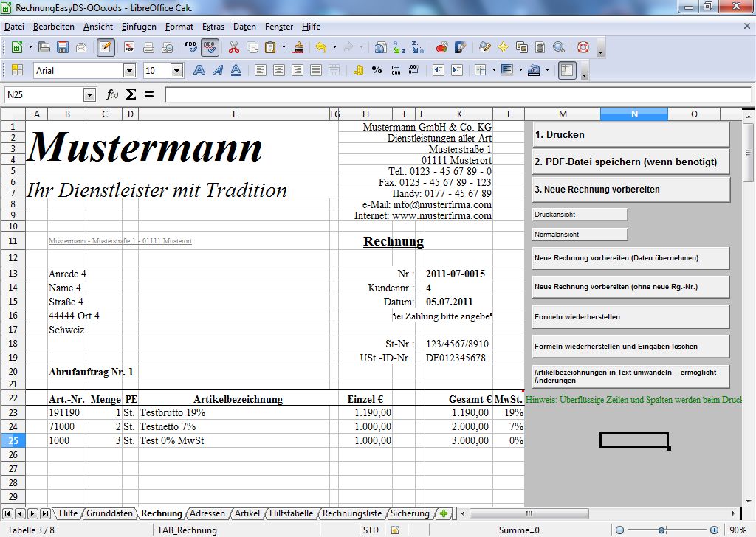Toggle AutoSpellcheck button

[210, 47]
